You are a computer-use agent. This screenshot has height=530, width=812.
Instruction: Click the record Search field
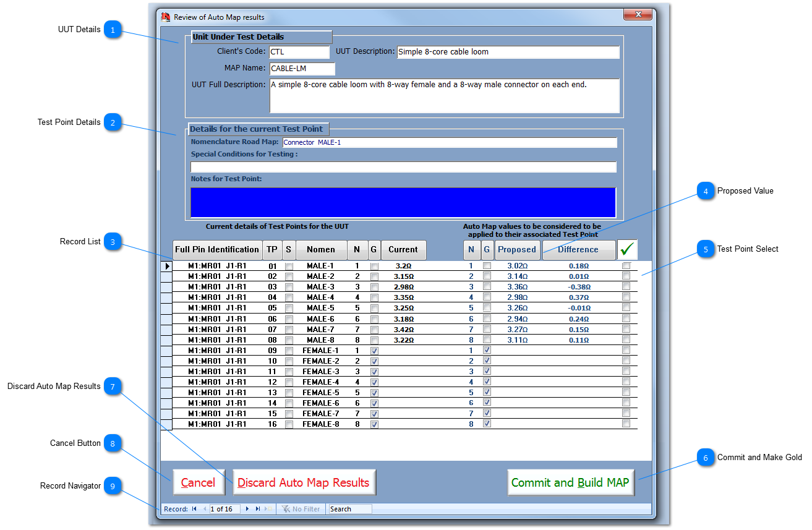coord(350,509)
